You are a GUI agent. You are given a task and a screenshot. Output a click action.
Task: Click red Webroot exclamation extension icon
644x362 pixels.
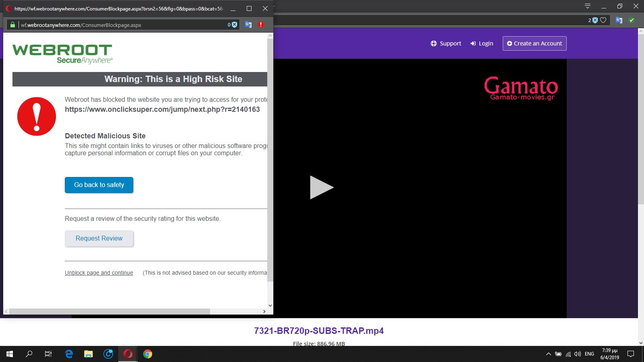[261, 25]
